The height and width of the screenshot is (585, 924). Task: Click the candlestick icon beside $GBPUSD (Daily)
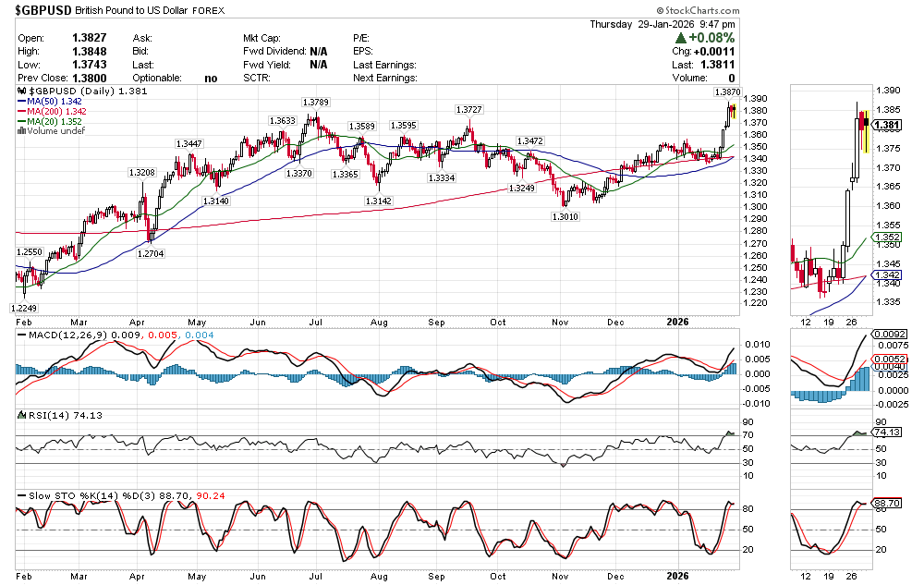click(22, 92)
